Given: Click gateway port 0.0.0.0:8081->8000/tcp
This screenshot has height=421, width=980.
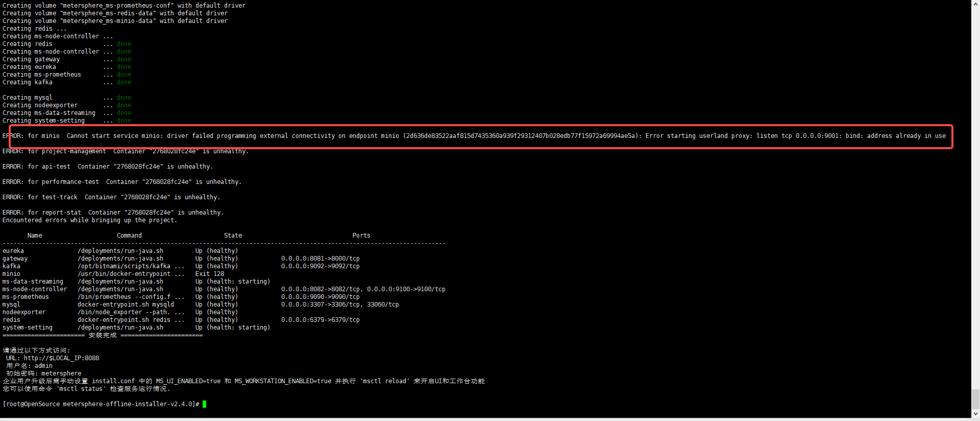Looking at the screenshot, I should click(321, 259).
